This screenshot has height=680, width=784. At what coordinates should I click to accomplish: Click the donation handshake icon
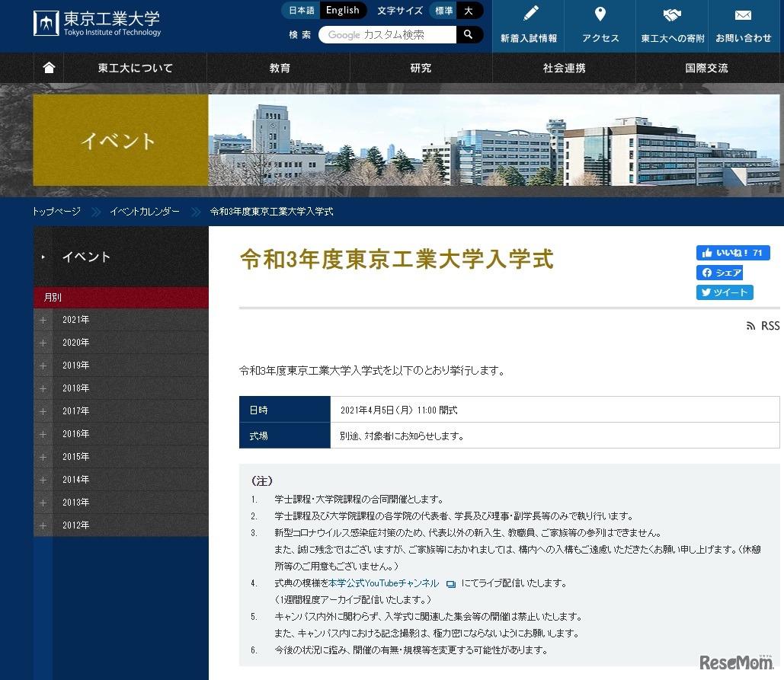672,14
